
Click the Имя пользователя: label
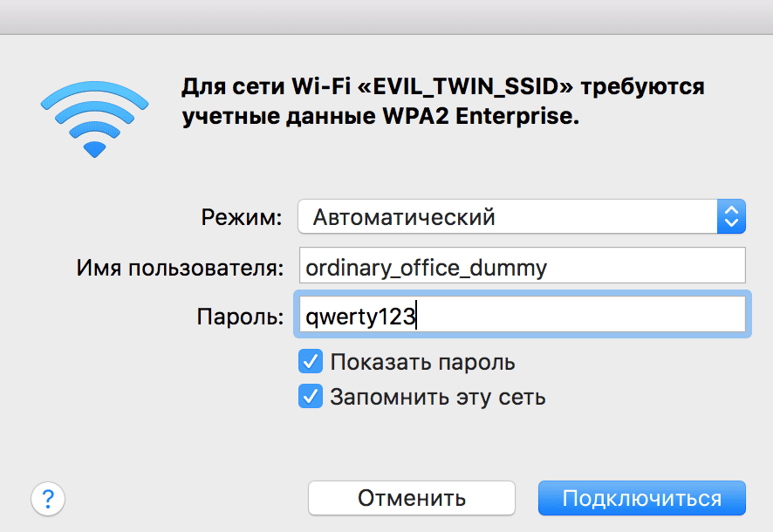180,268
